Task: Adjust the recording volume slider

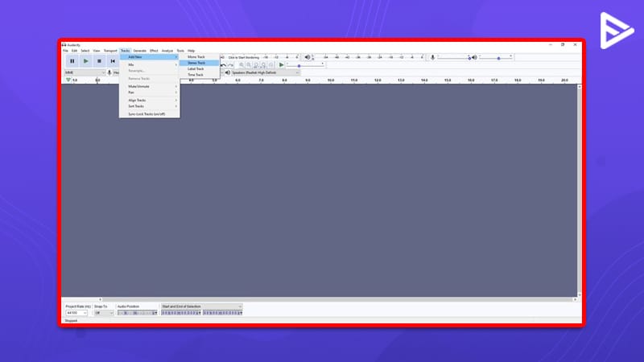Action: tap(454, 57)
